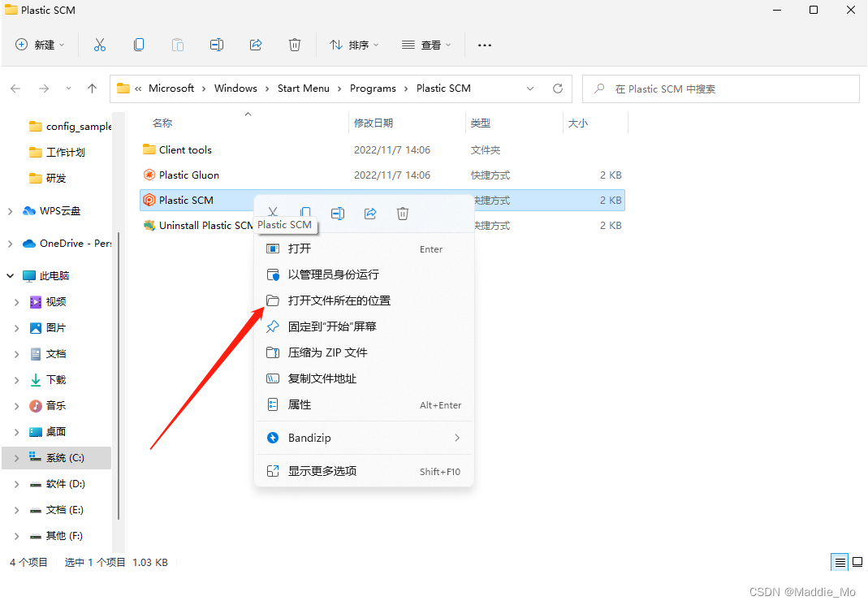This screenshot has width=868, height=605.
Task: Select 视频 in the navigation pane
Action: (48, 301)
